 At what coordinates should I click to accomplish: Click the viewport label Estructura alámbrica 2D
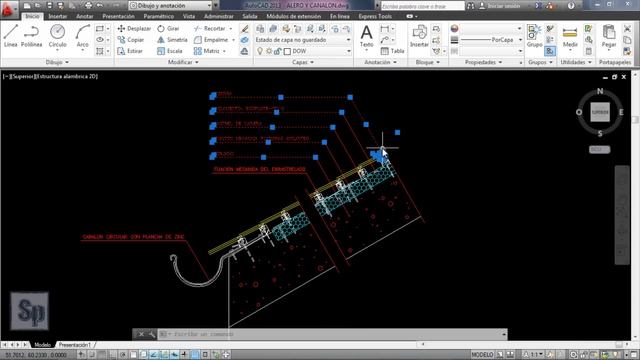(67, 76)
